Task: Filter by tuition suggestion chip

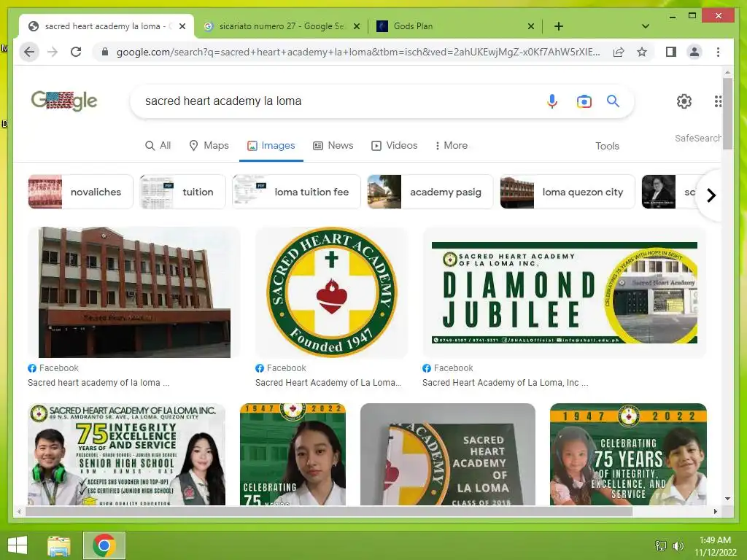Action: [x=182, y=192]
